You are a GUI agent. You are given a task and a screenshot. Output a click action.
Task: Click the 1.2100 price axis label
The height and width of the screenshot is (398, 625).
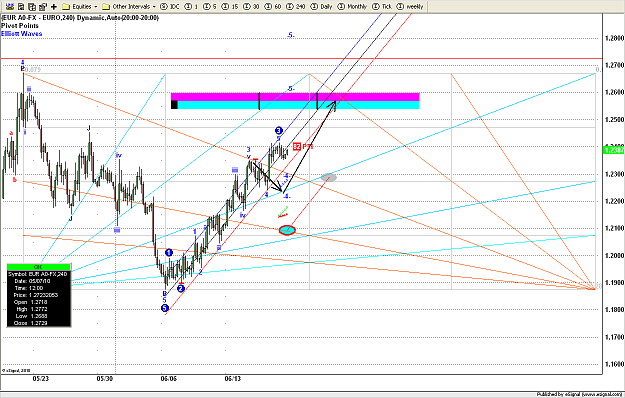[614, 228]
